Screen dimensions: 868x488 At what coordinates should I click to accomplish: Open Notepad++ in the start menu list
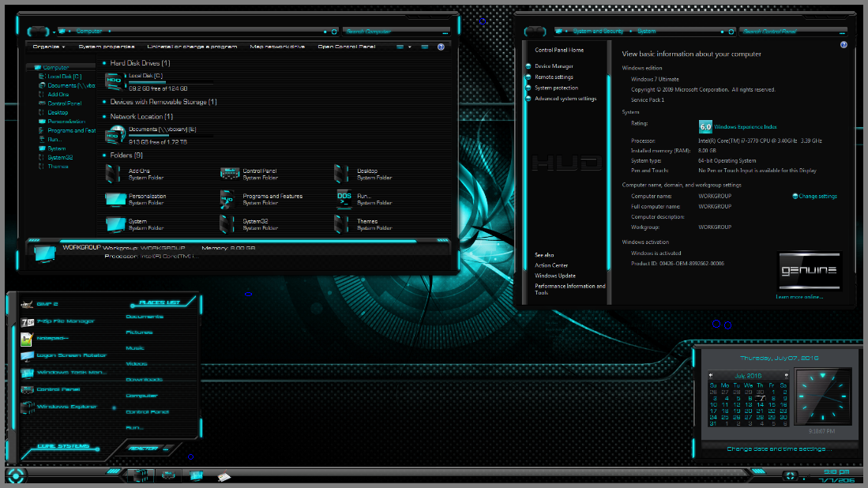pyautogui.click(x=45, y=338)
